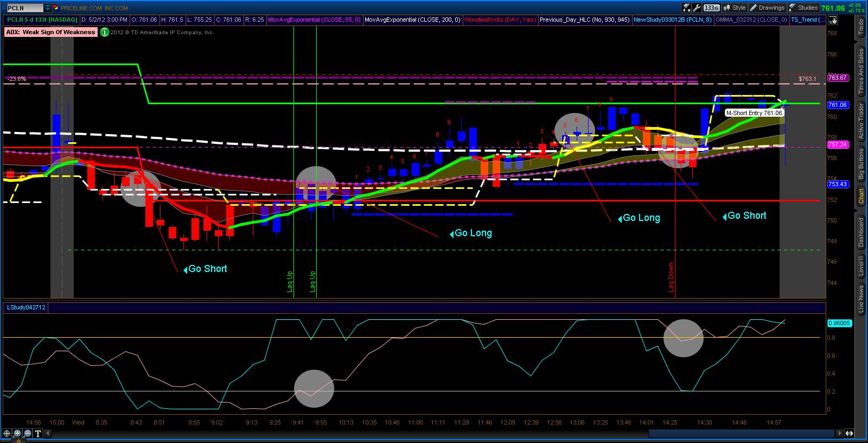This screenshot has width=868, height=443.
Task: Click the H: 761.5 high price readout
Action: tap(171, 20)
